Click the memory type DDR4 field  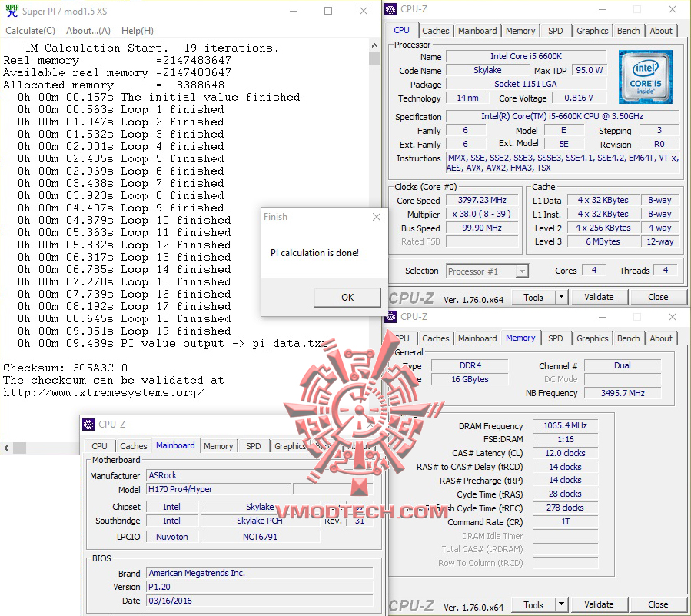(470, 365)
